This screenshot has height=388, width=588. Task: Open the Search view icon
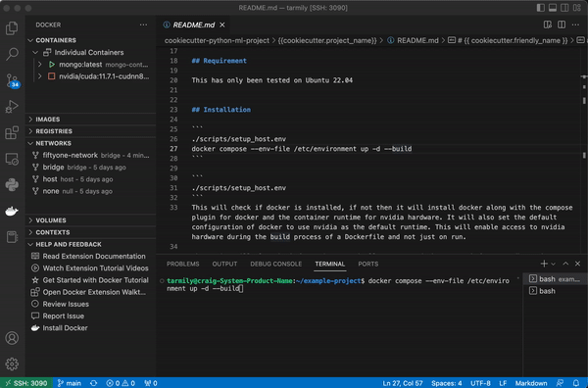click(x=12, y=54)
